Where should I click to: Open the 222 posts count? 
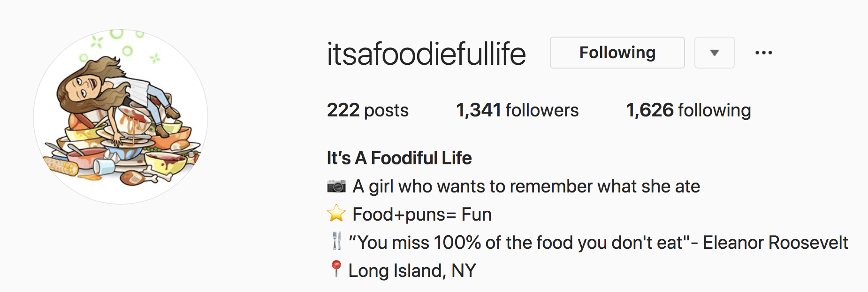[367, 110]
